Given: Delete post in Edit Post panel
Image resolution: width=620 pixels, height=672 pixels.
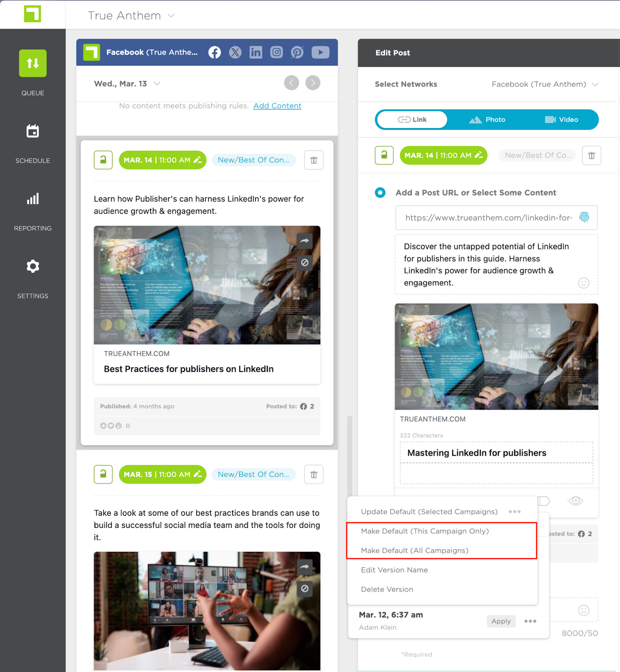Looking at the screenshot, I should (591, 155).
